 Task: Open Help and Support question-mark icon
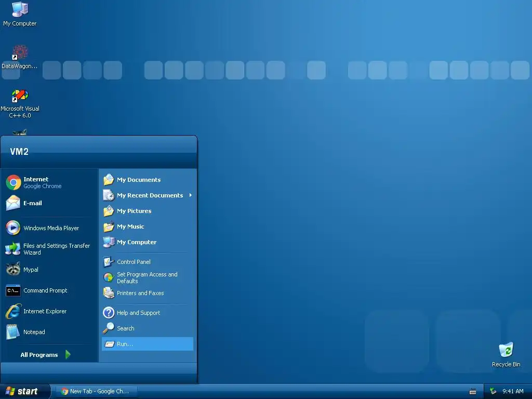(109, 312)
